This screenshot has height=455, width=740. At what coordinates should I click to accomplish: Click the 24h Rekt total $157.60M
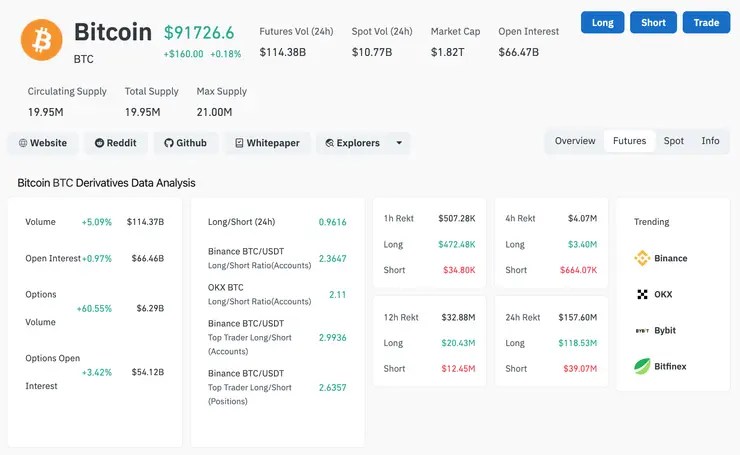(x=578, y=318)
